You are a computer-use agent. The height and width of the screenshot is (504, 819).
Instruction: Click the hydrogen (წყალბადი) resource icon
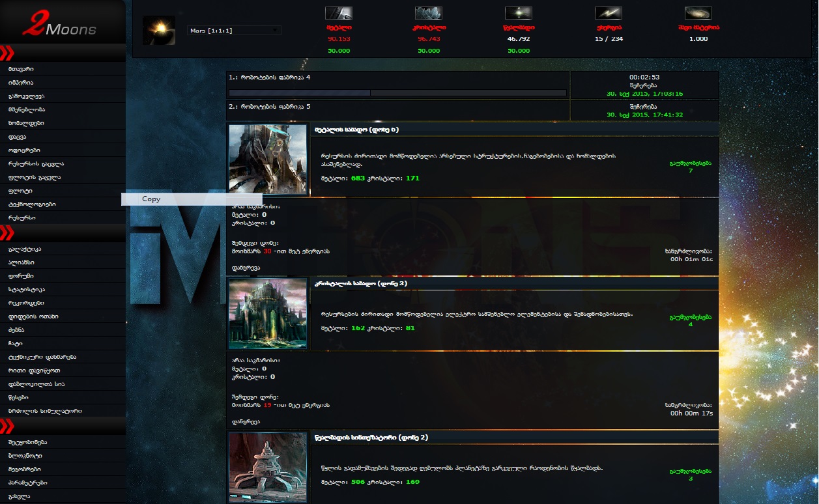point(519,13)
